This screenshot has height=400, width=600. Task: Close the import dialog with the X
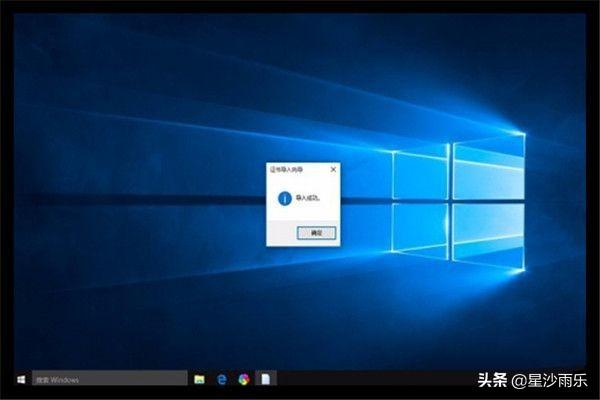pyautogui.click(x=333, y=169)
